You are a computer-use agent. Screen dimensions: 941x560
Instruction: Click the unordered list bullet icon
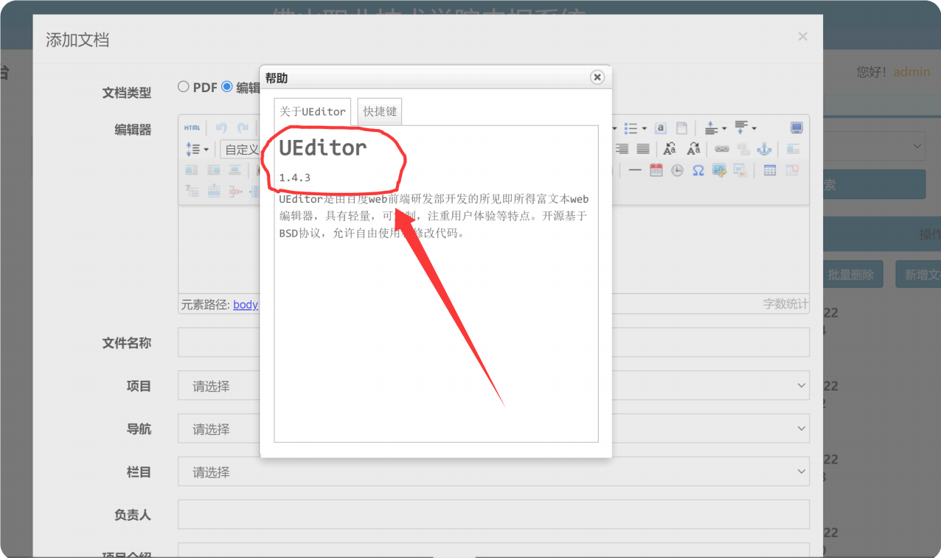coord(631,128)
